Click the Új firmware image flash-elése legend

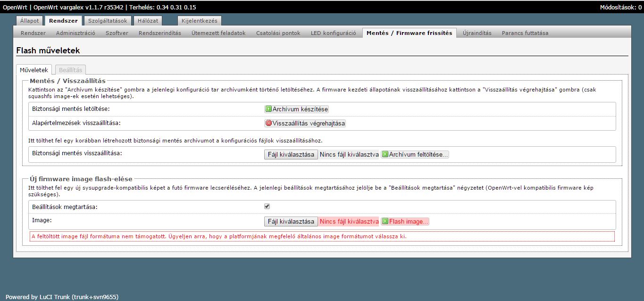(81, 179)
